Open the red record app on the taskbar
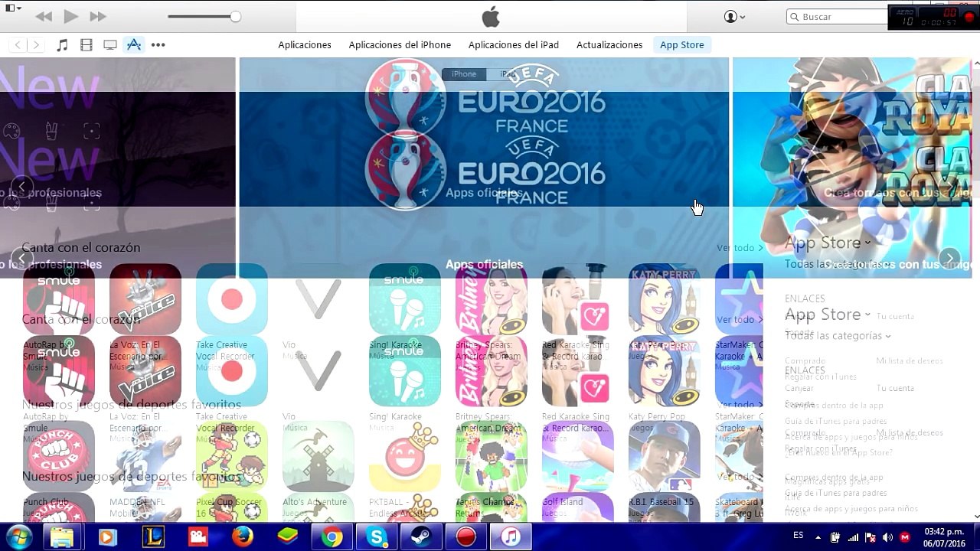The width and height of the screenshot is (980, 551). point(465,537)
